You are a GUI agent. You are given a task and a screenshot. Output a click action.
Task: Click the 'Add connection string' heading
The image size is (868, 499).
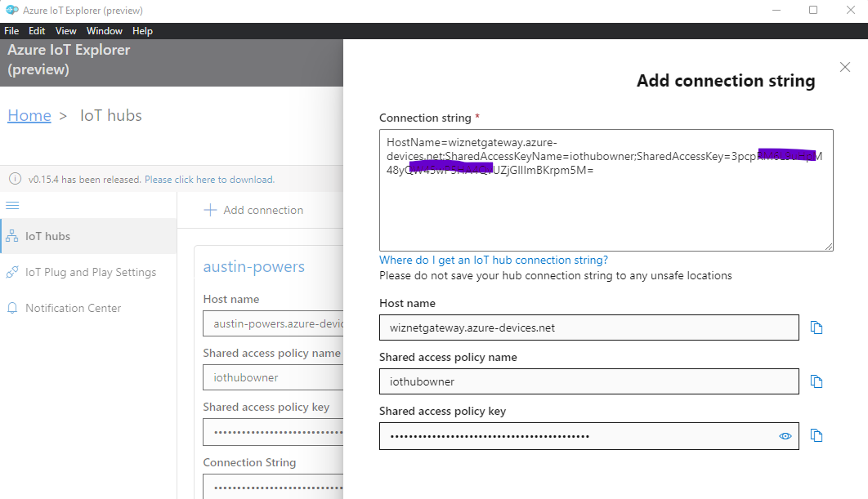pyautogui.click(x=726, y=81)
